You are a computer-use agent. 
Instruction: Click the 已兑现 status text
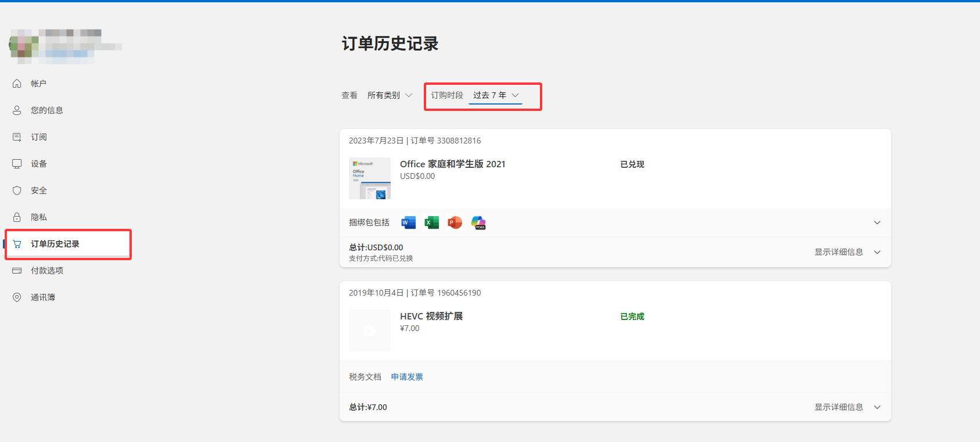click(632, 164)
